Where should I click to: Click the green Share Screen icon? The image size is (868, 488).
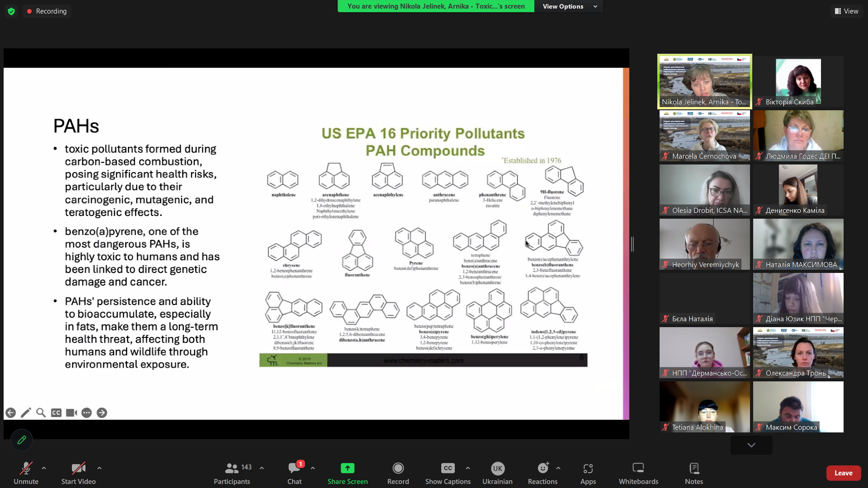click(347, 469)
